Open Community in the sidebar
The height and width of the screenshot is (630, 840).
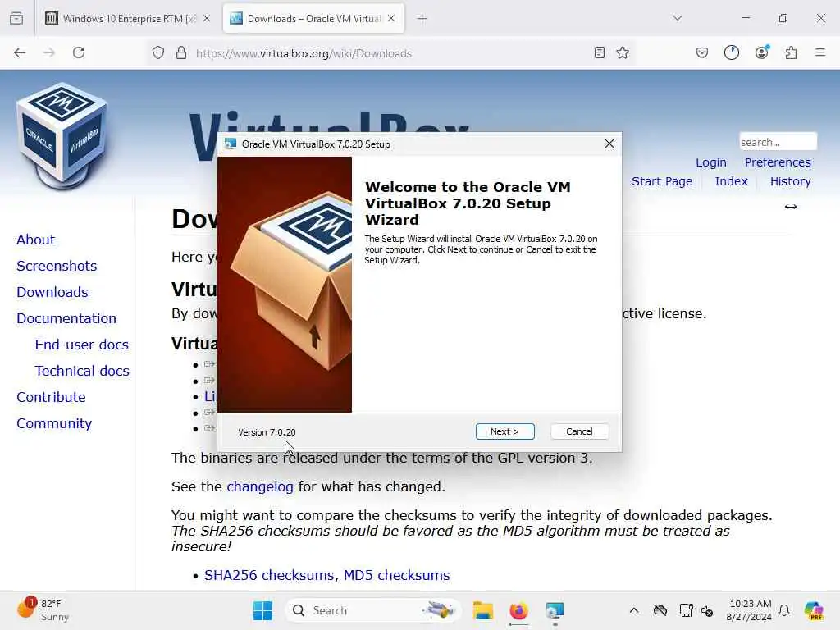(53, 423)
